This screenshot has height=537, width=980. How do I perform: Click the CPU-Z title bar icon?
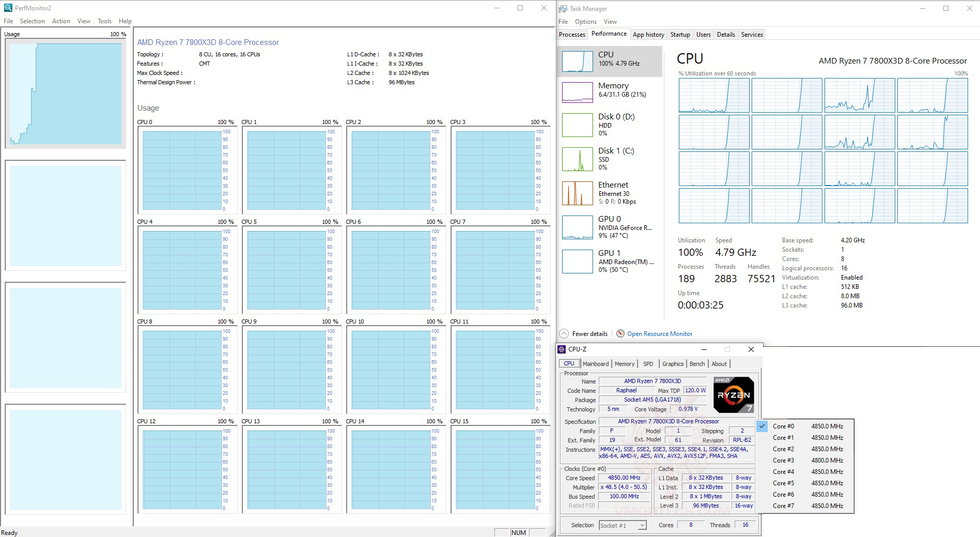(x=562, y=349)
